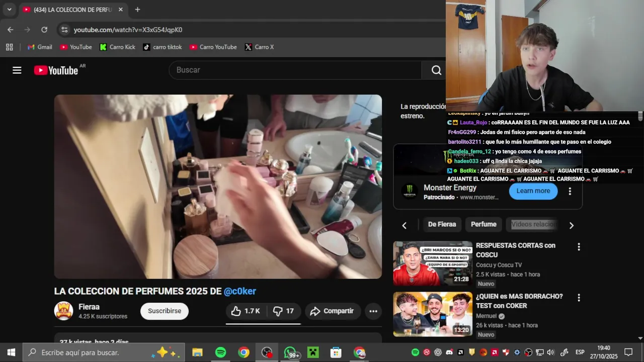
Task: Like the video with thumbs up
Action: click(245, 311)
